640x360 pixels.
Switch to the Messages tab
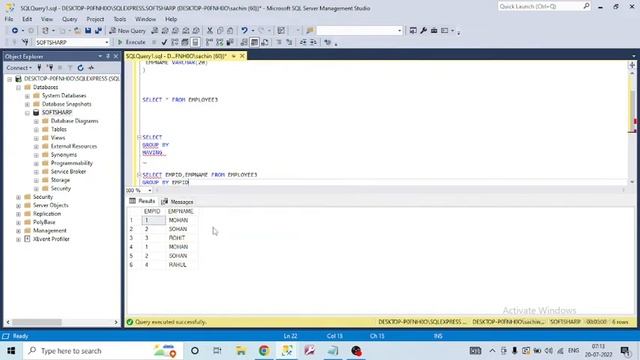pyautogui.click(x=177, y=202)
